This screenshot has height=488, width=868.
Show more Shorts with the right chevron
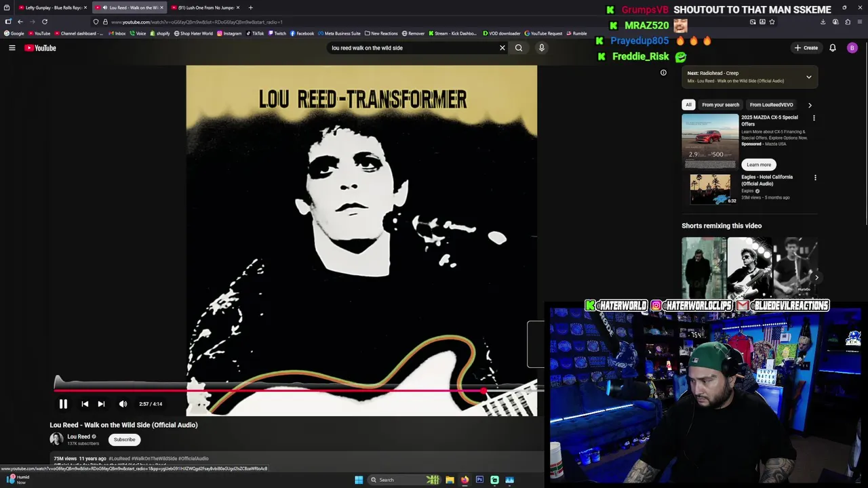[816, 277]
